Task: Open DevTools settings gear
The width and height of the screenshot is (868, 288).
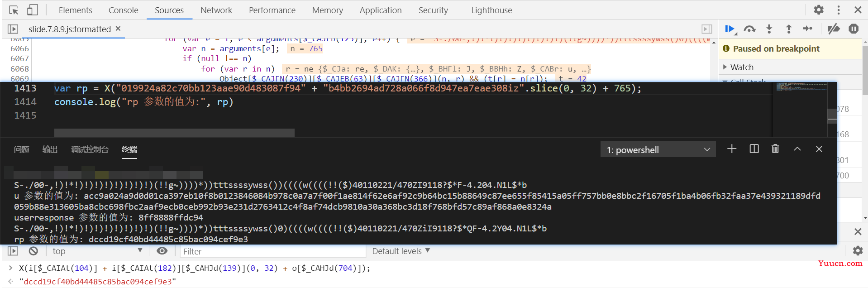Action: click(819, 10)
